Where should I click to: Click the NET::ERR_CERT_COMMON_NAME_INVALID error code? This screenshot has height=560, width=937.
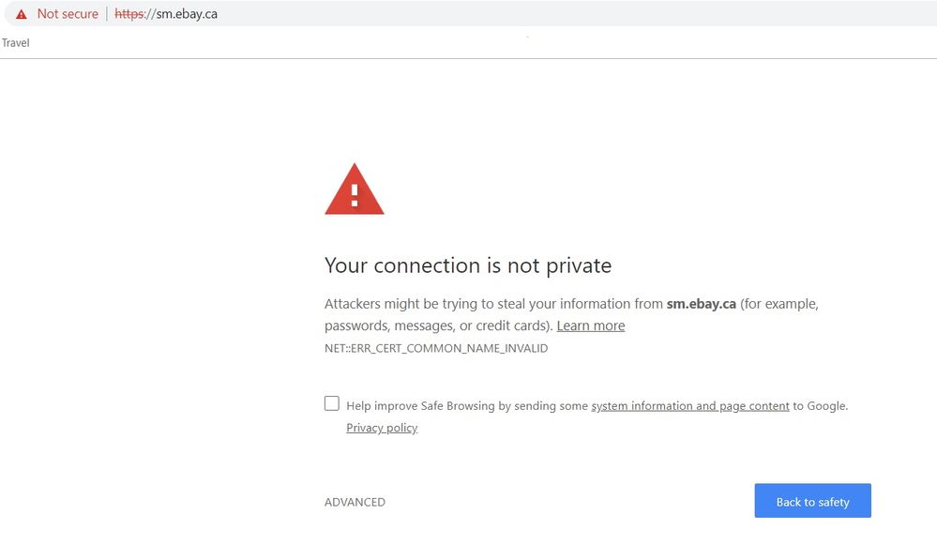[x=436, y=348]
